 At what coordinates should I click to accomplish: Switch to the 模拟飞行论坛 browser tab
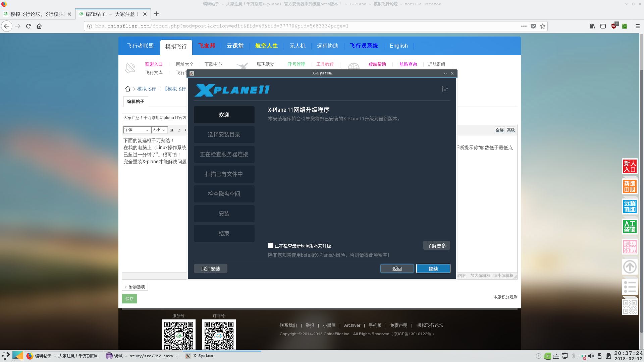pyautogui.click(x=37, y=14)
